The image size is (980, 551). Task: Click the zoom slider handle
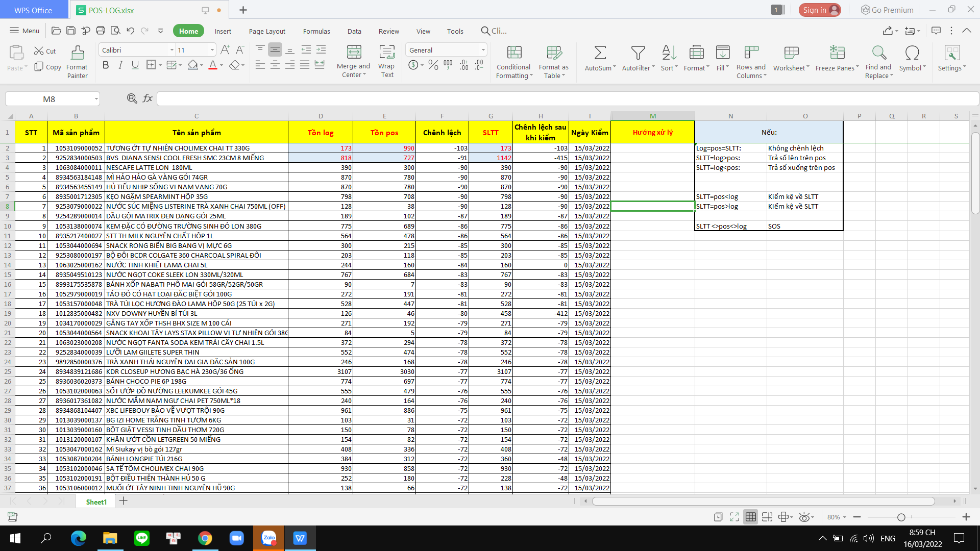[x=901, y=517]
